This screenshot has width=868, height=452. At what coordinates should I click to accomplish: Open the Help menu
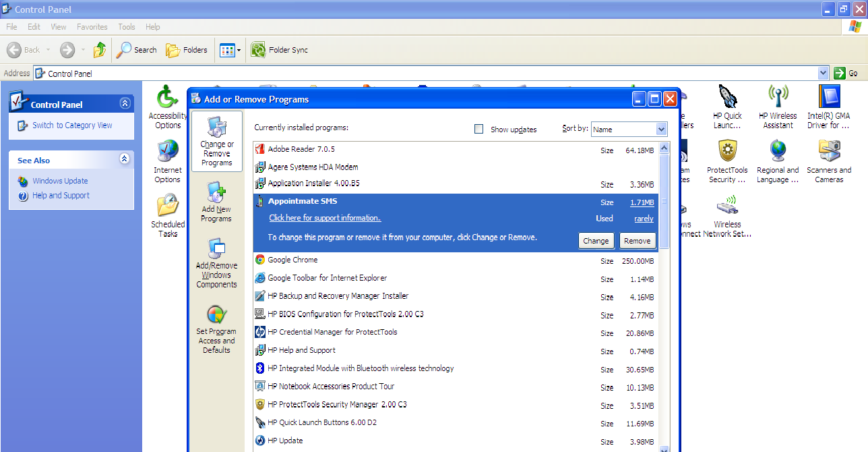pos(153,27)
